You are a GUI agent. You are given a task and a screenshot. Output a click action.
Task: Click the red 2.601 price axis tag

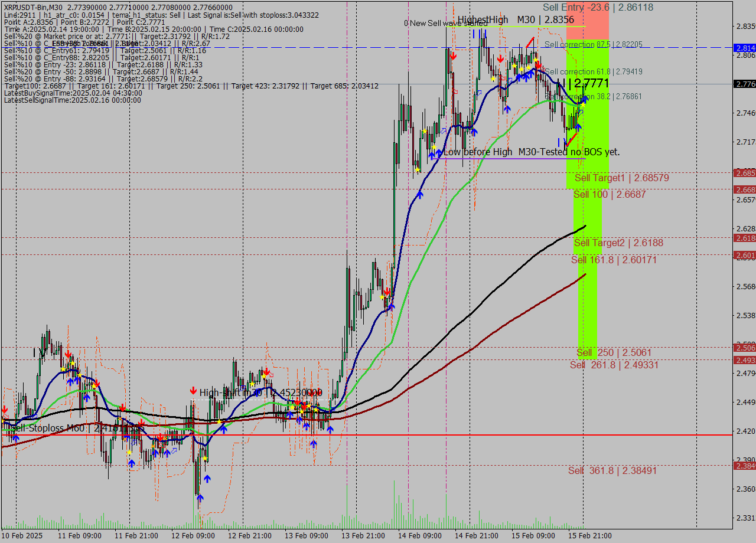pyautogui.click(x=744, y=255)
